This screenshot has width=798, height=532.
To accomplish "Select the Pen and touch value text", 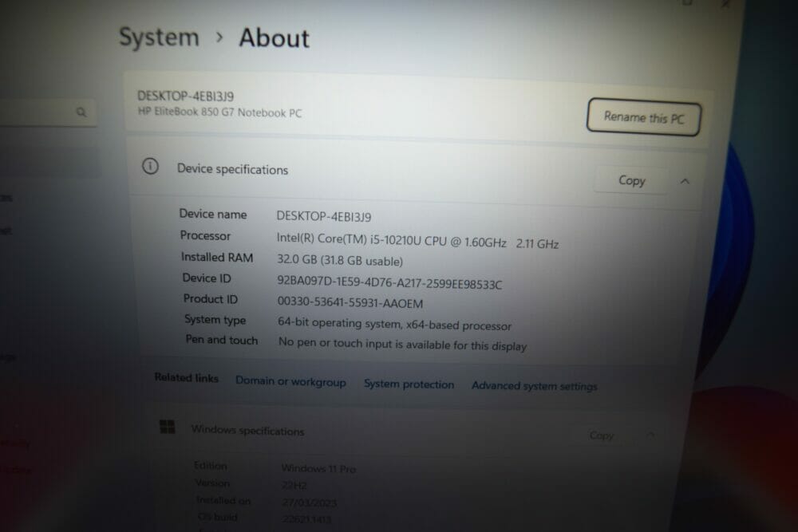I will [402, 345].
